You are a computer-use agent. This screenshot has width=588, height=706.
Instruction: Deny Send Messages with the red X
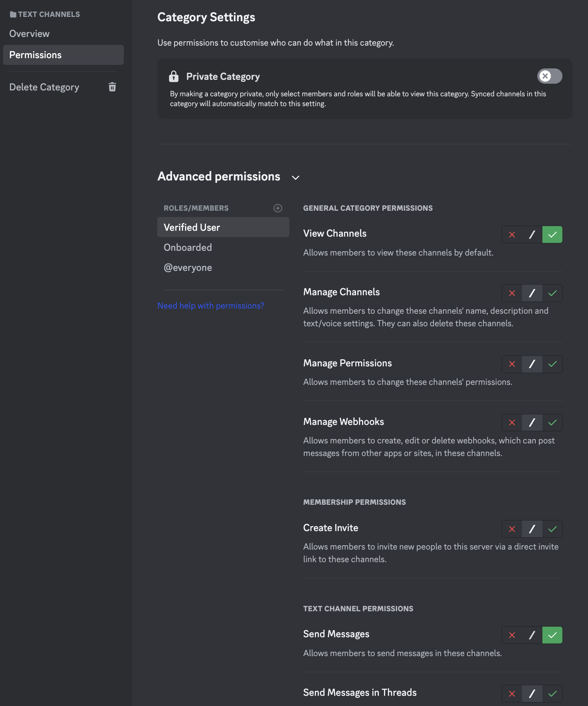point(512,635)
